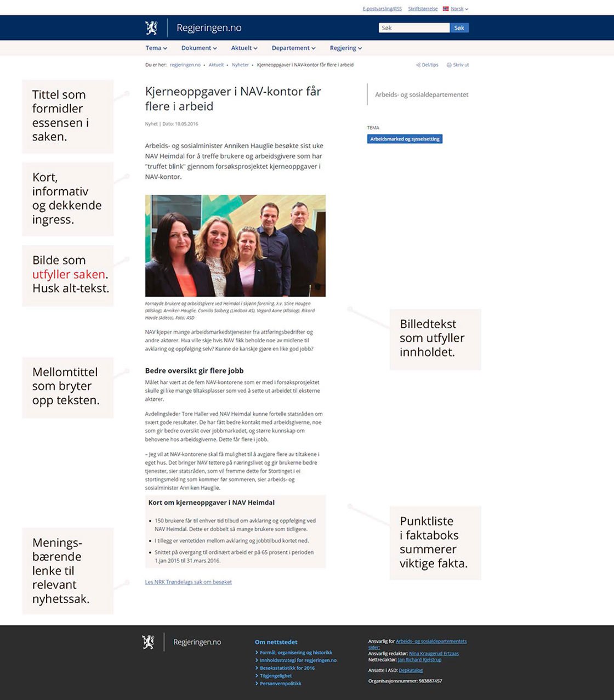The image size is (614, 700).
Task: Open the Personvernpolitikk footer link
Action: (x=280, y=684)
